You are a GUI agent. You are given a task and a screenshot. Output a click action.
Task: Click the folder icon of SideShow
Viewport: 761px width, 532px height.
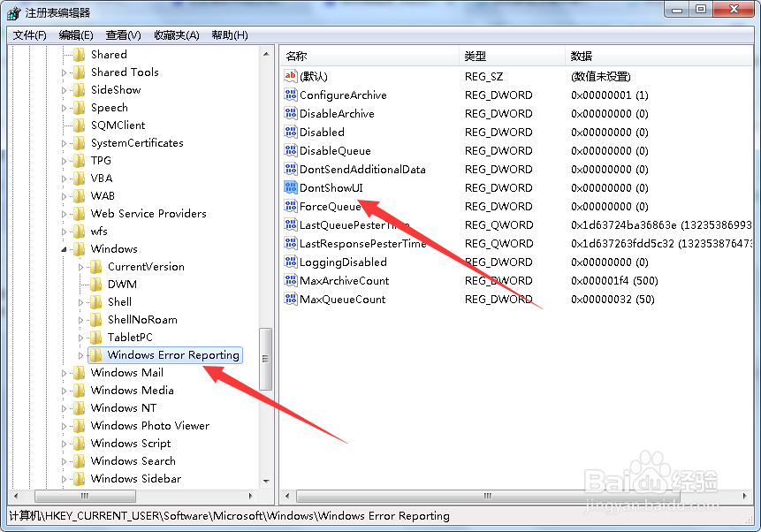80,90
